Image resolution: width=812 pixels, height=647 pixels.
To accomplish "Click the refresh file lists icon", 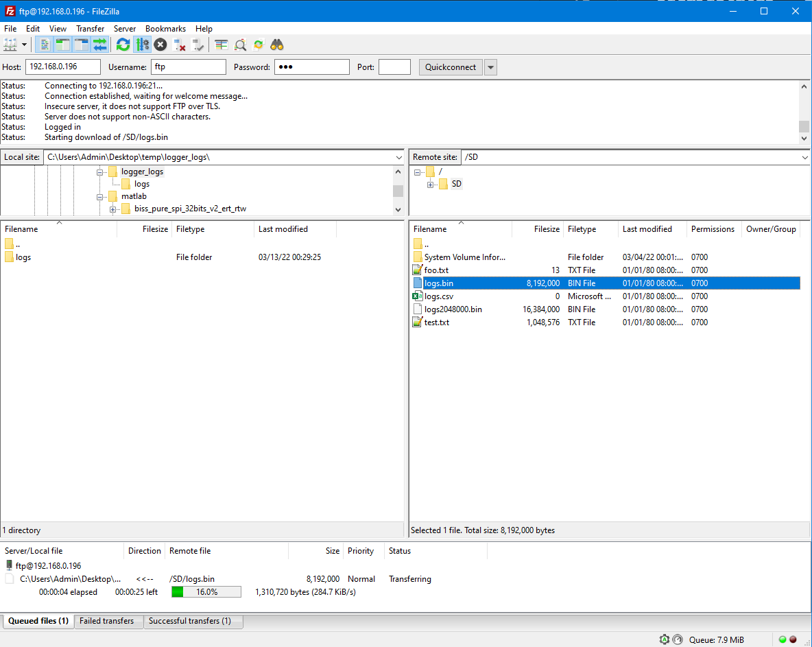I will (x=123, y=45).
